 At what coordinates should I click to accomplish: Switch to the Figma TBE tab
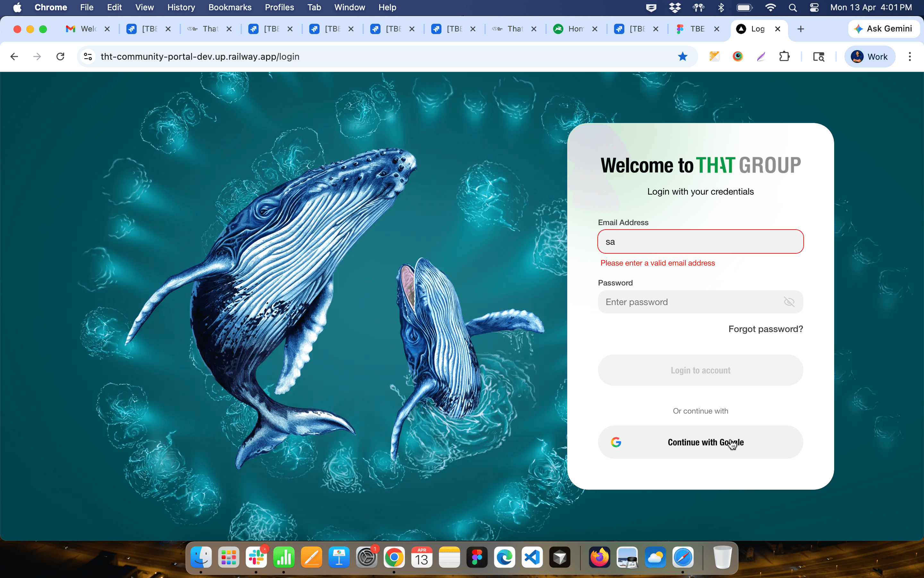coord(698,29)
